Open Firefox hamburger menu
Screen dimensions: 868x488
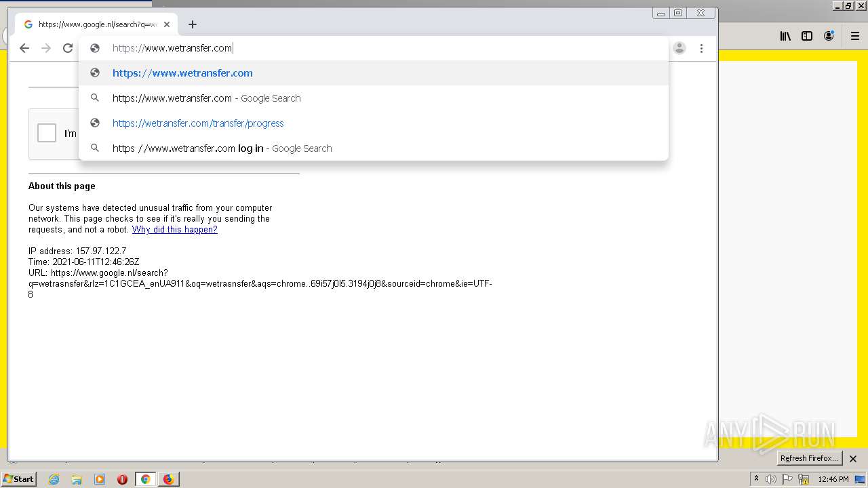point(855,37)
